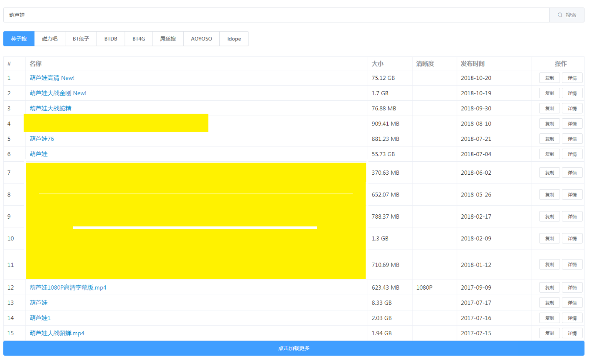Switch to the 磁力吧 tab
The height and width of the screenshot is (364, 592).
pyautogui.click(x=50, y=39)
